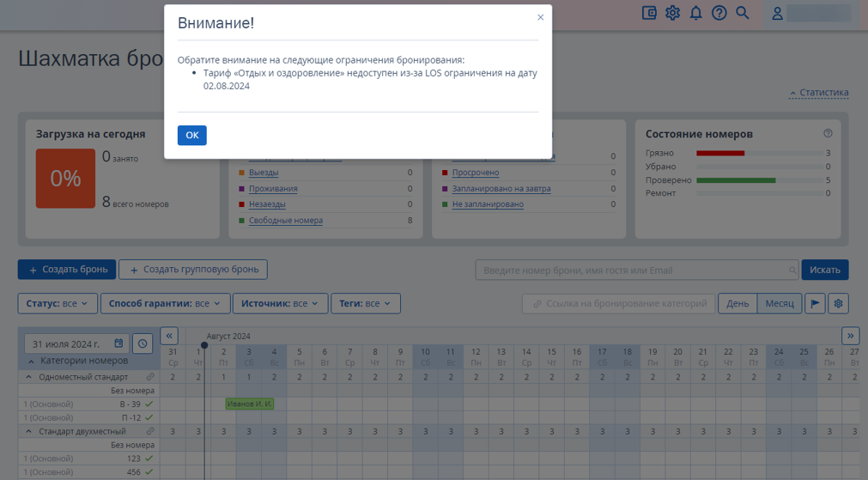This screenshot has width=868, height=480.
Task: Open notifications bell icon
Action: pyautogui.click(x=695, y=13)
